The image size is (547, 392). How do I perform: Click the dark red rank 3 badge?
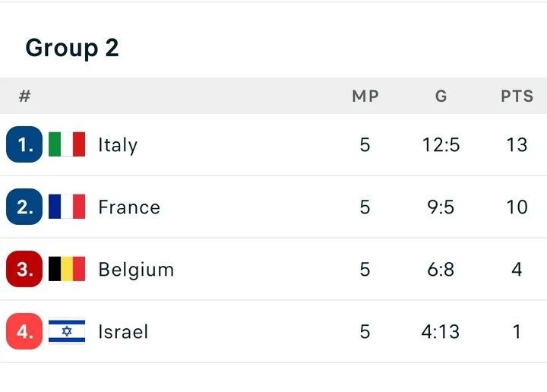point(24,269)
